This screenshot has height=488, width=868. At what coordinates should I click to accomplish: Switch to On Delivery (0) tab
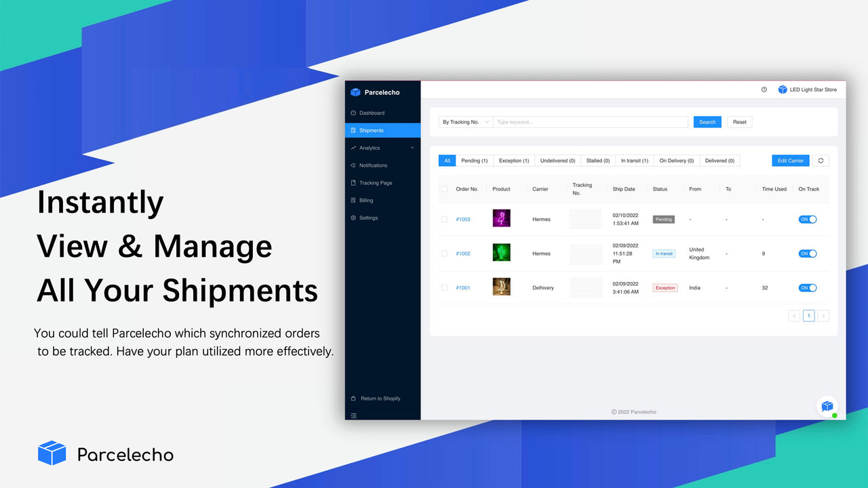[x=677, y=161]
